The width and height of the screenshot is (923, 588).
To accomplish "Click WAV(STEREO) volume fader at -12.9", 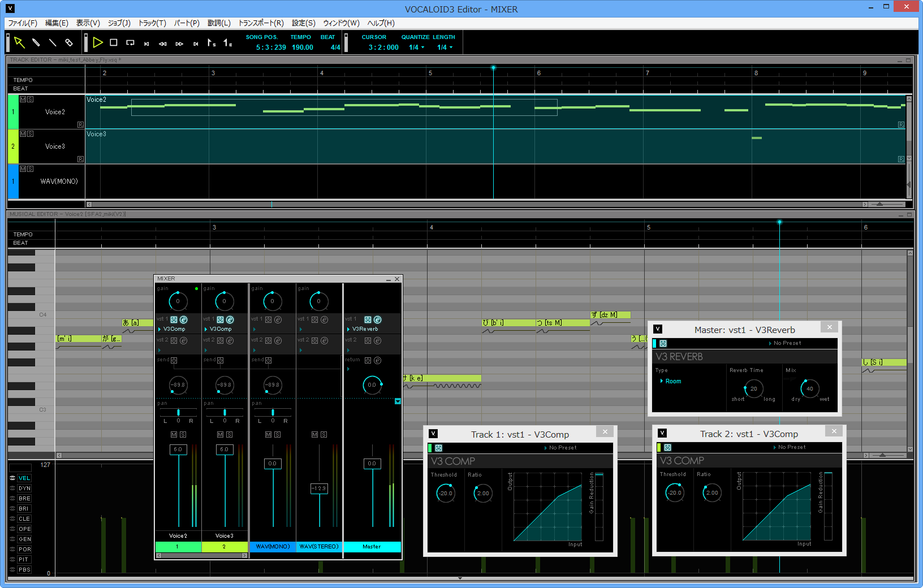I will (319, 488).
